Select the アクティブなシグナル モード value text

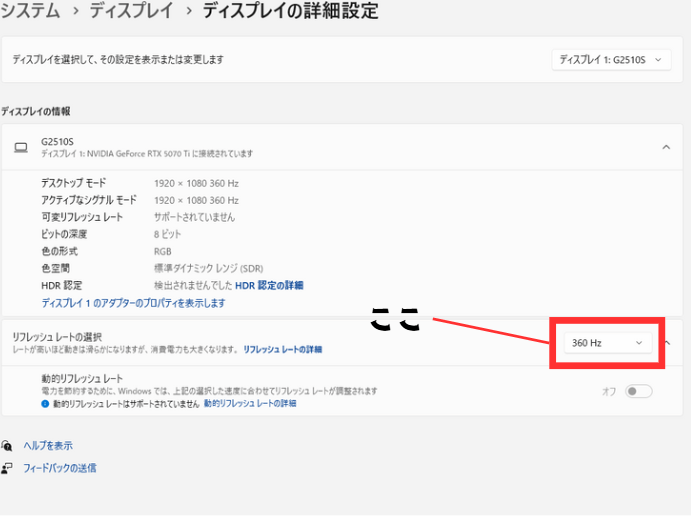tap(197, 200)
